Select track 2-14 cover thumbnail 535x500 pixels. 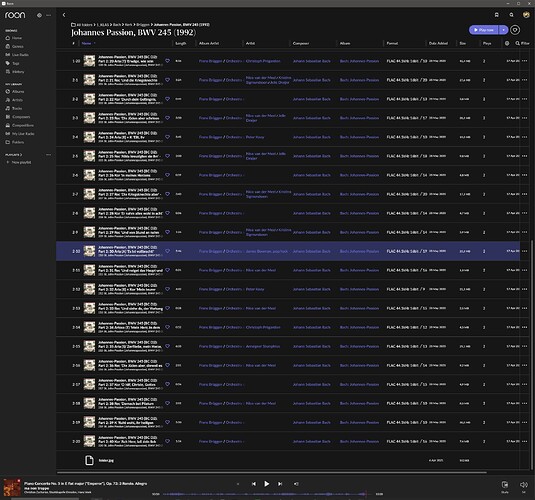[x=89, y=327]
